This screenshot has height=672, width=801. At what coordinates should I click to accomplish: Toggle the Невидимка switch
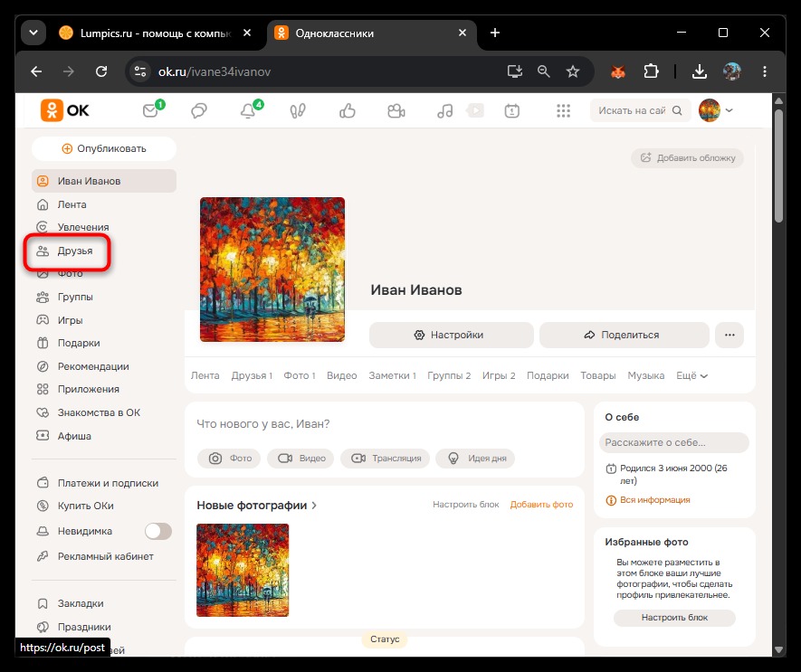pyautogui.click(x=158, y=531)
